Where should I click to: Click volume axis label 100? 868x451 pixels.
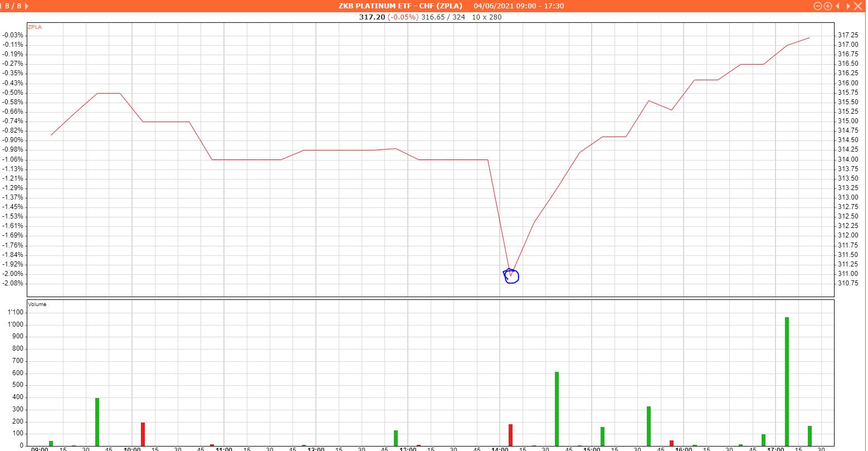tap(17, 434)
